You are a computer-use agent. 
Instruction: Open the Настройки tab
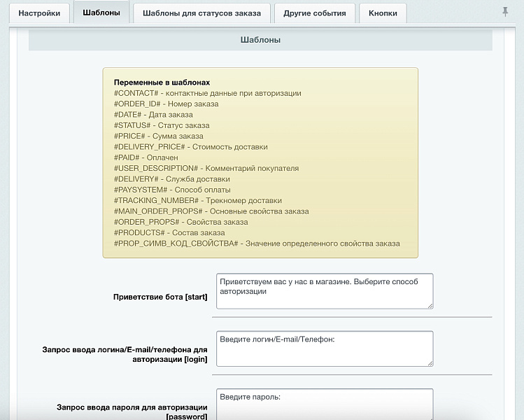[x=40, y=13]
